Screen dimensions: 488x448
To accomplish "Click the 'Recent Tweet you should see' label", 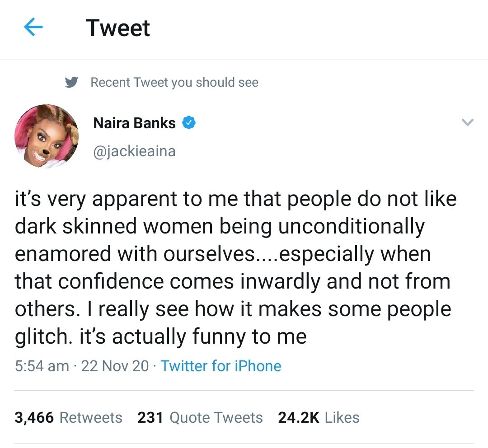I will point(175,82).
